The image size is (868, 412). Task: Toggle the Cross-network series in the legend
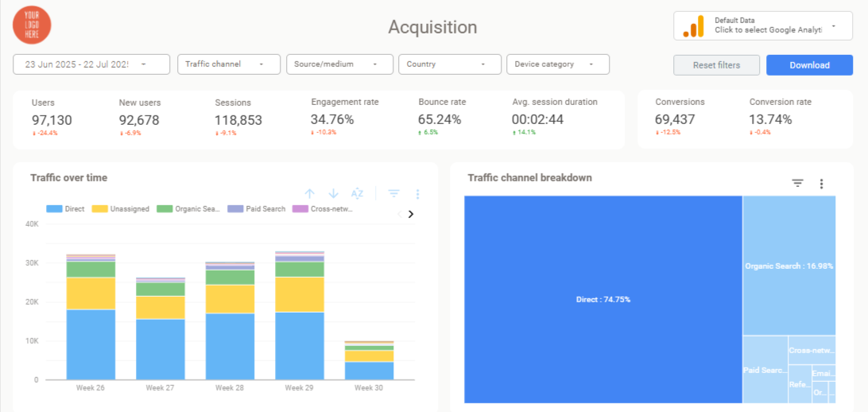323,208
